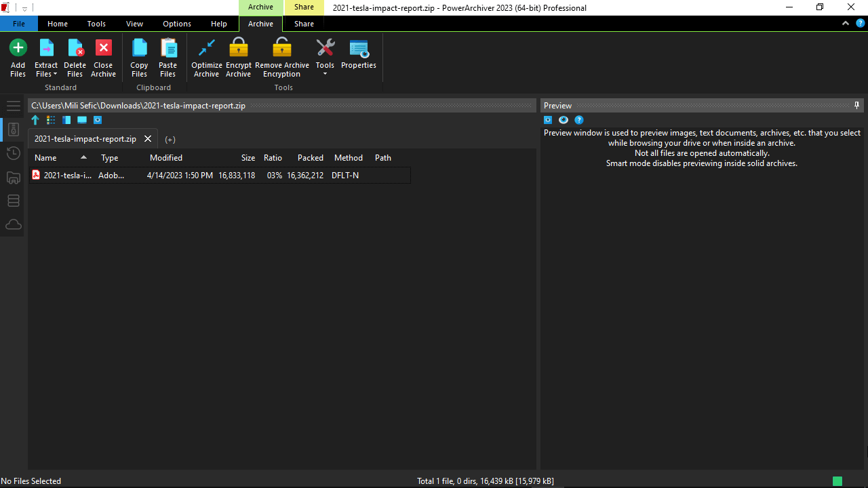Open a new tab with the (+) button
Viewport: 868px width, 488px height.
170,139
